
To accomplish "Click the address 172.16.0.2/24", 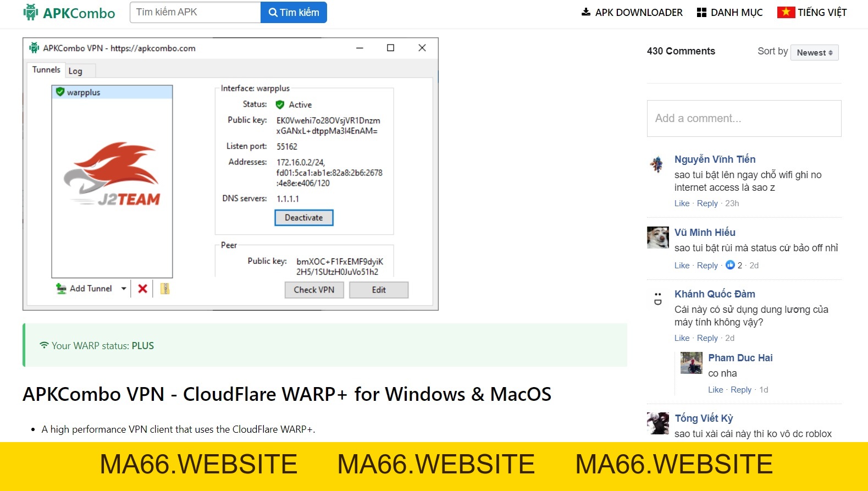I will 301,163.
